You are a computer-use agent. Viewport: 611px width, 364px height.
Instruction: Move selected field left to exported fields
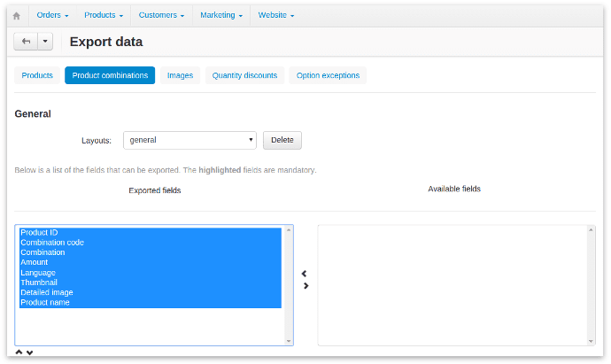pyautogui.click(x=305, y=274)
